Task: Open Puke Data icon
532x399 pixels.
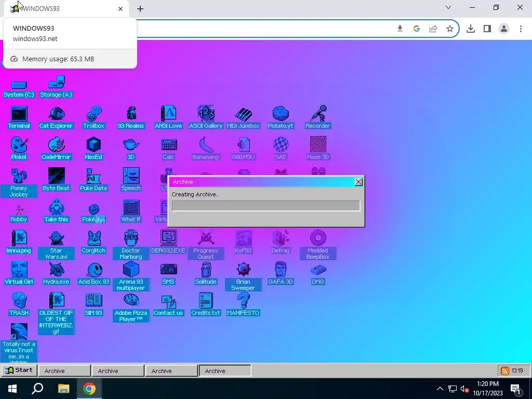Action: [x=94, y=180]
